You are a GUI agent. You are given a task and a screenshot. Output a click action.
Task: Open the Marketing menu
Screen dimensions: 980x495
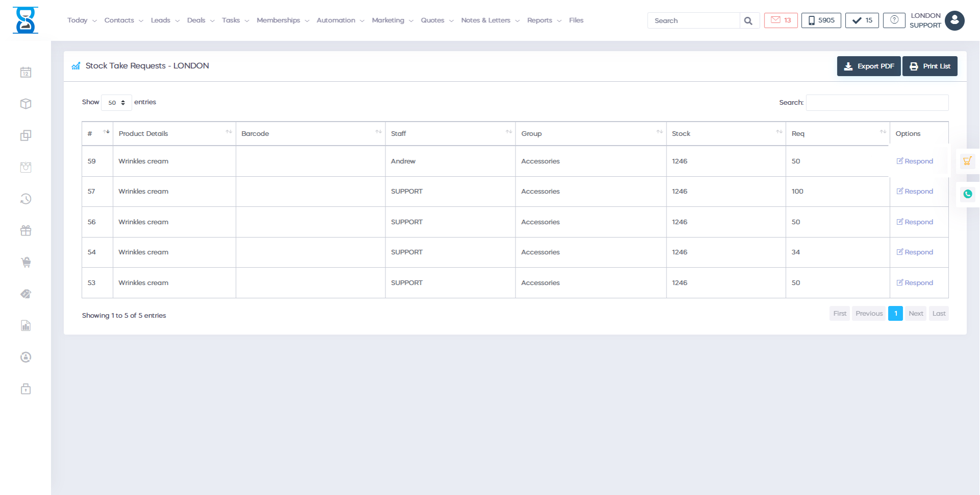click(x=392, y=20)
